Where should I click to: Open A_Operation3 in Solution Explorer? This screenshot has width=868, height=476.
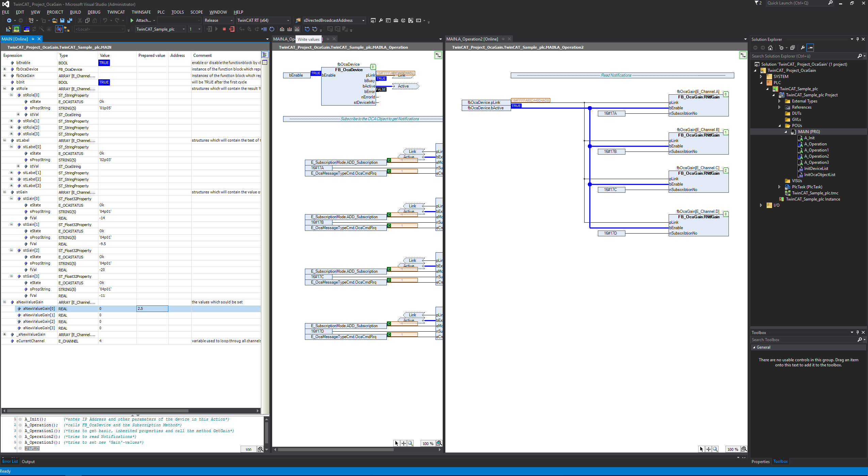point(816,162)
